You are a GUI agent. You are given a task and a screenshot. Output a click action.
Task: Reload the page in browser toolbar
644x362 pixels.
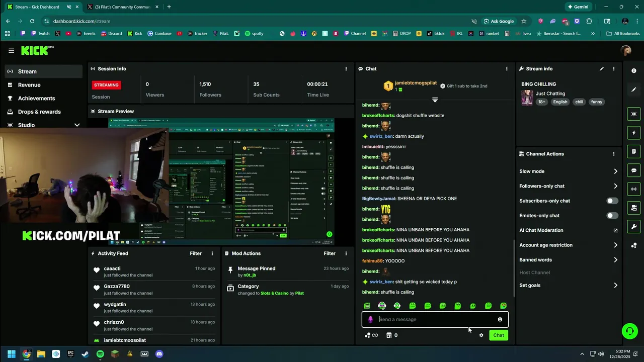pyautogui.click(x=32, y=21)
